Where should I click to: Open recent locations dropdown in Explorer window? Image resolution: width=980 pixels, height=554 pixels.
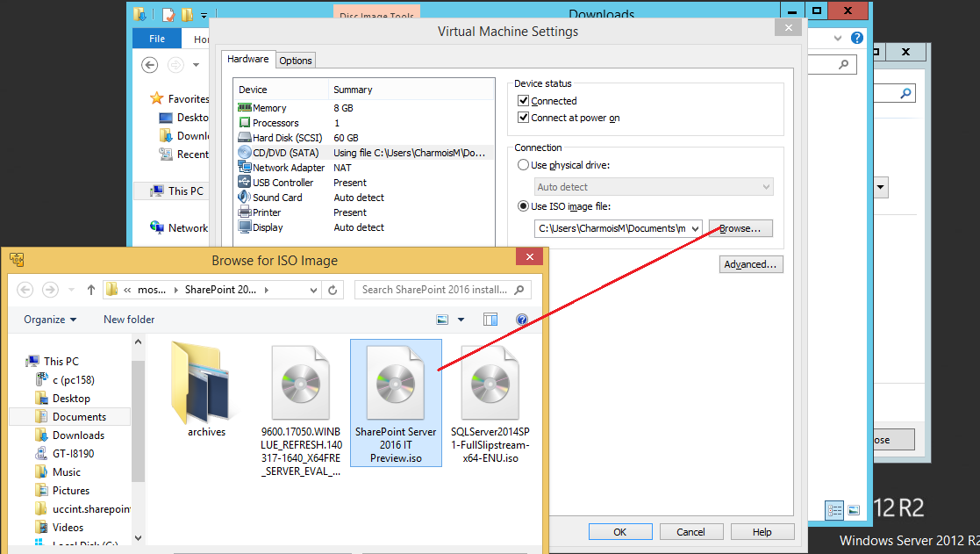pos(196,65)
